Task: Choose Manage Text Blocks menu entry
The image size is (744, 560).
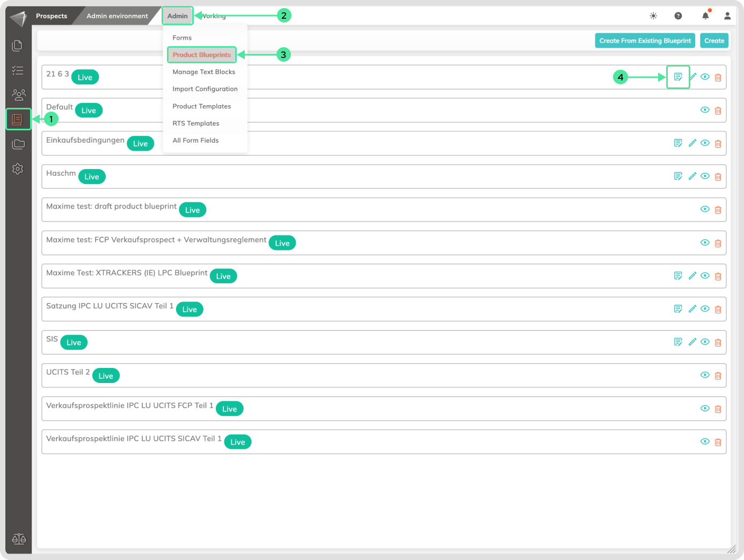Action: [203, 72]
